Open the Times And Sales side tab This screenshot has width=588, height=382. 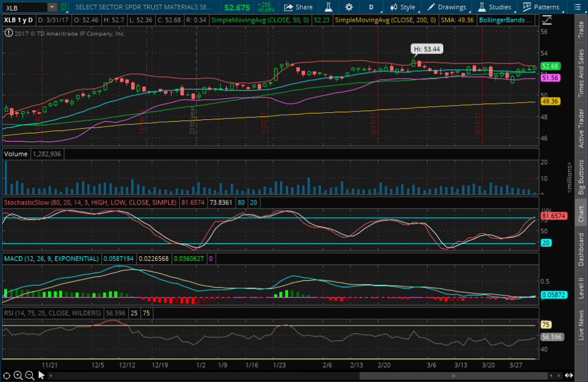pos(581,73)
